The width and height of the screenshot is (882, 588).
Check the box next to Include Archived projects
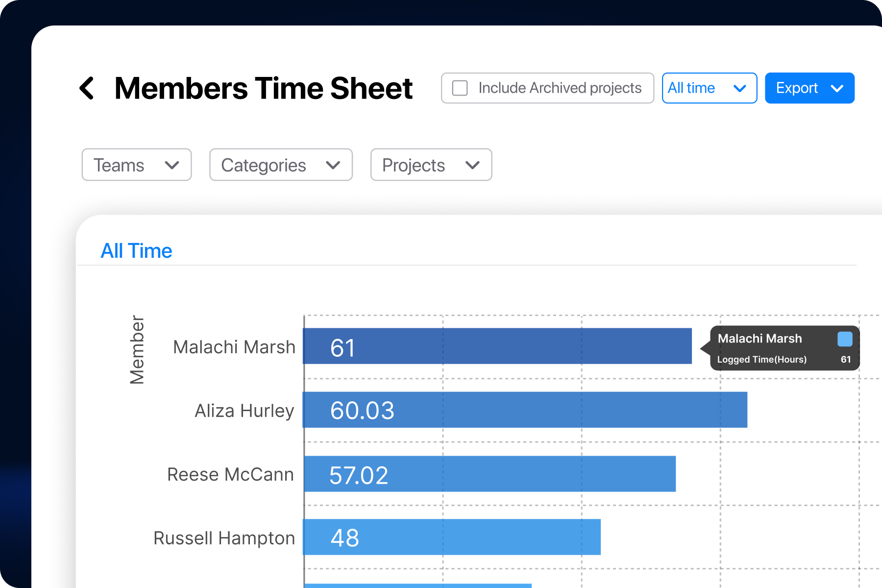tap(460, 88)
